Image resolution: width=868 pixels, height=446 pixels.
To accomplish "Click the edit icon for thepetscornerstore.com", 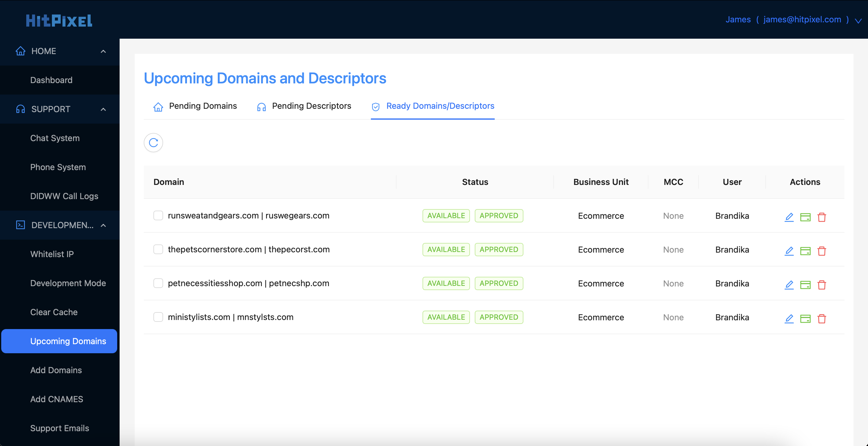I will point(789,250).
